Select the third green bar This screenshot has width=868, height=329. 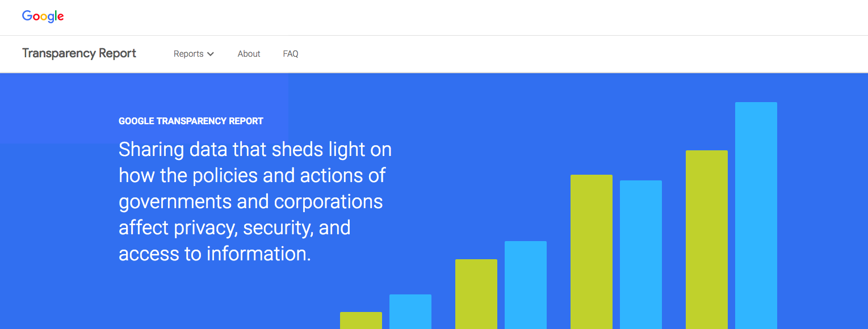click(x=592, y=252)
